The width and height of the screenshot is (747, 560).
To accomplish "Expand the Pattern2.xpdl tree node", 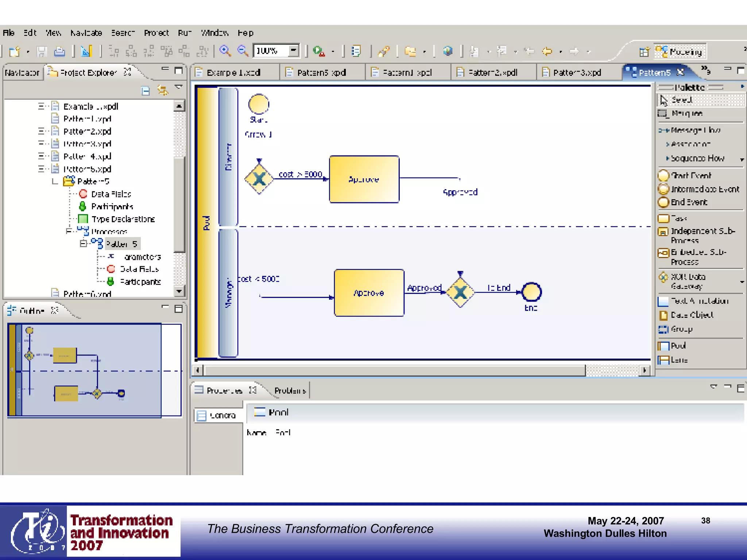I will pos(41,131).
